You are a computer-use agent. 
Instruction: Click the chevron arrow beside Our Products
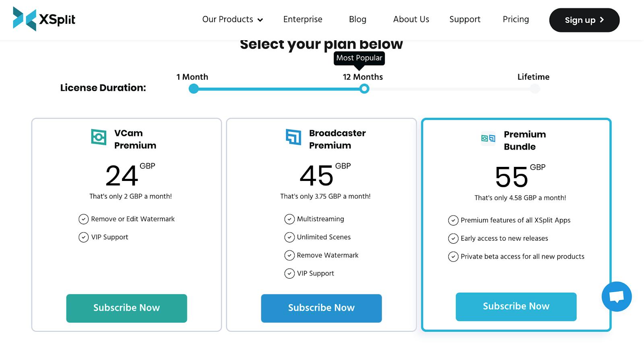coord(260,20)
